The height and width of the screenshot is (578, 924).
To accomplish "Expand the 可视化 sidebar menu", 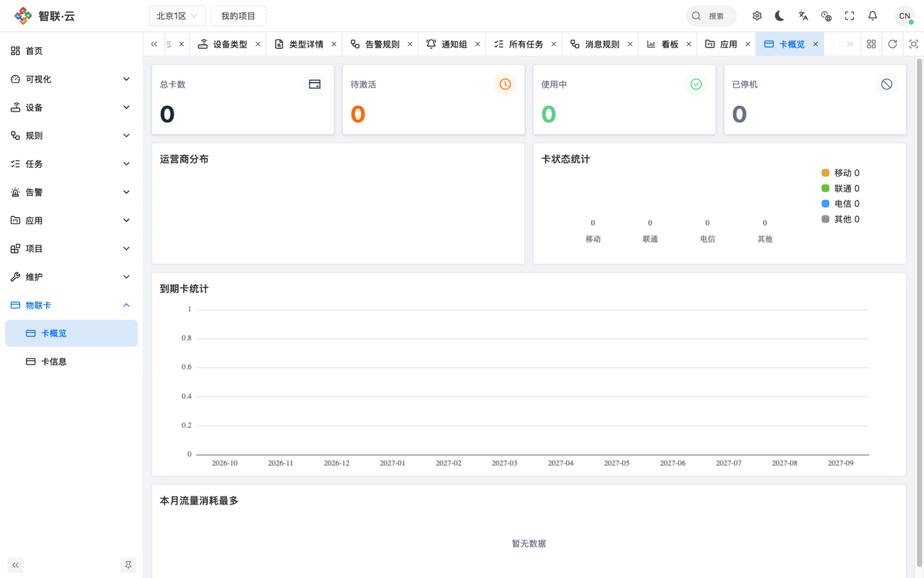I will [71, 79].
